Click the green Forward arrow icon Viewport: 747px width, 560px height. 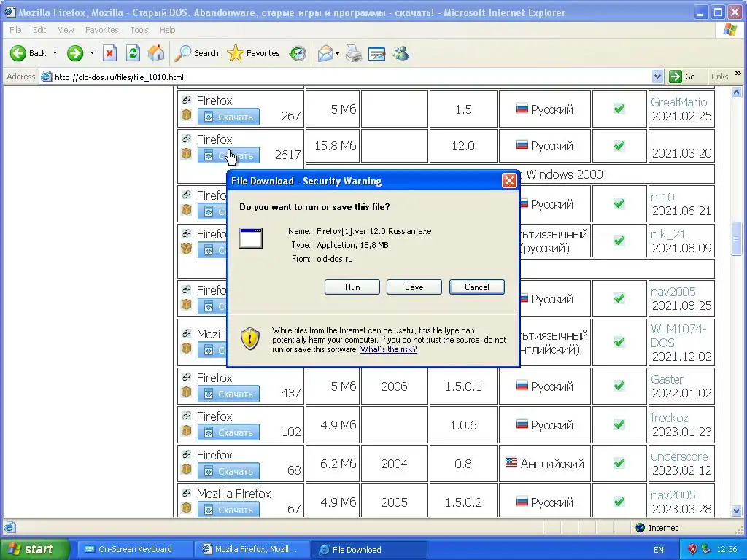pos(75,53)
